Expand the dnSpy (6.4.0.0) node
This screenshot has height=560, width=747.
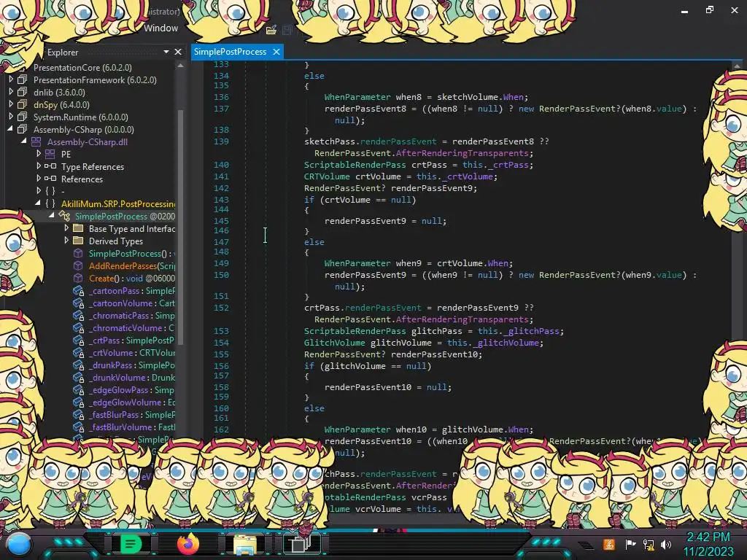(x=11, y=104)
